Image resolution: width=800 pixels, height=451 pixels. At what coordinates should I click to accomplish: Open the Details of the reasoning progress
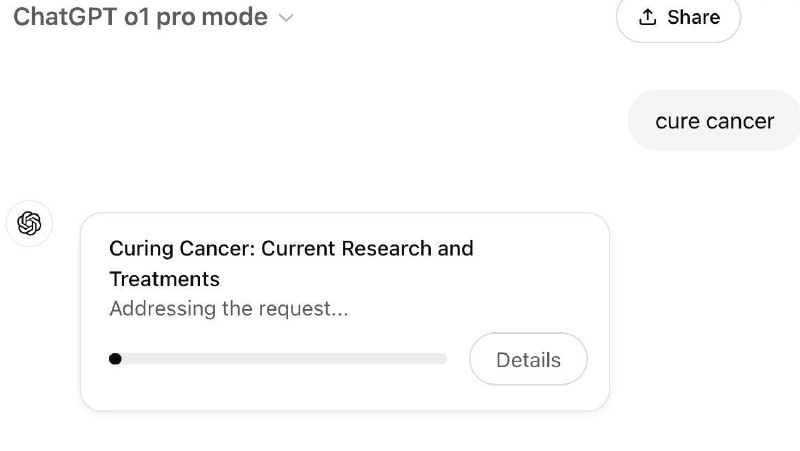pos(528,359)
